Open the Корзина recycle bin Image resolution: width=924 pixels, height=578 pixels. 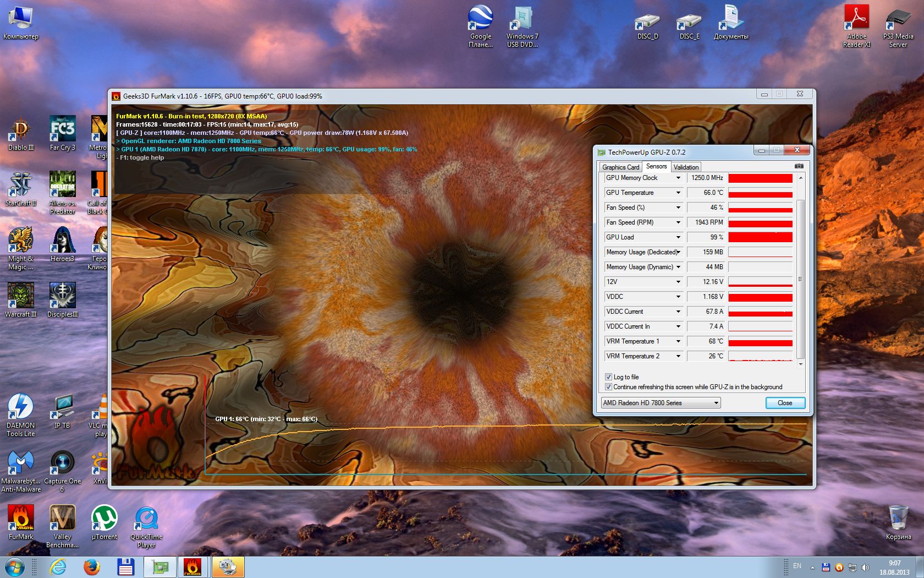[898, 522]
